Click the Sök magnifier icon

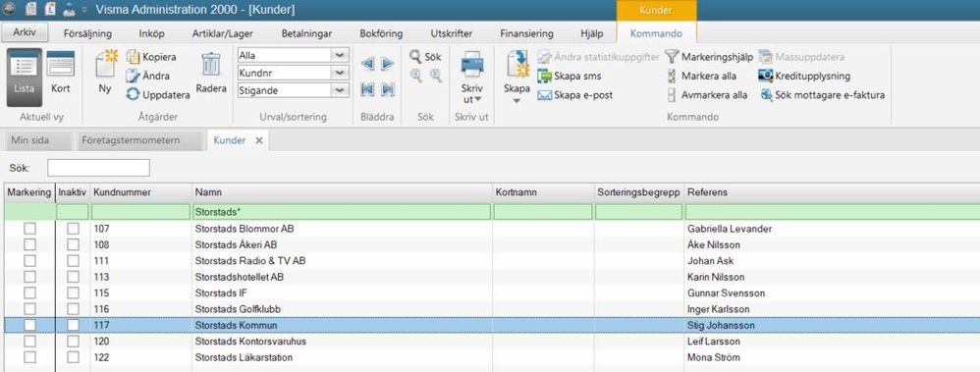(415, 56)
